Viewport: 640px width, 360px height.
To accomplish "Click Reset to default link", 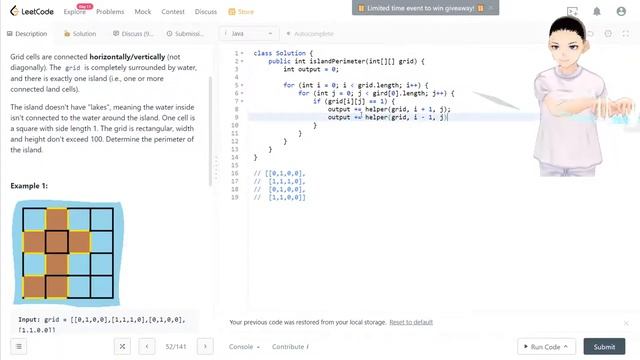I will (x=411, y=322).
